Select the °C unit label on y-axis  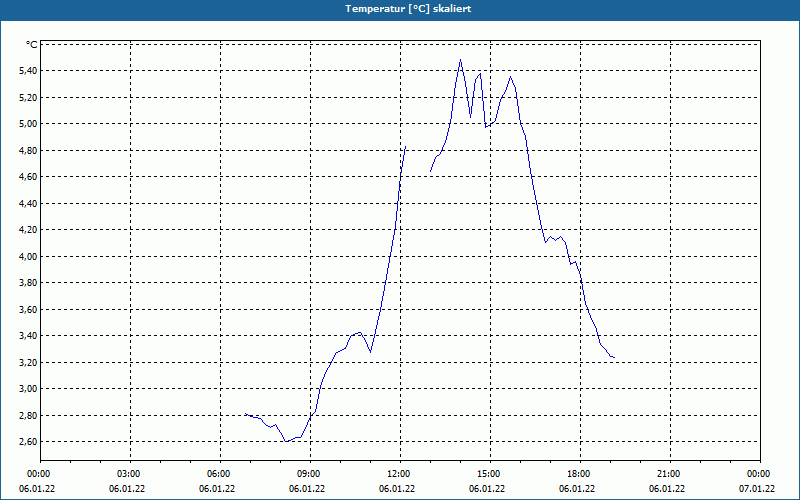[x=32, y=45]
